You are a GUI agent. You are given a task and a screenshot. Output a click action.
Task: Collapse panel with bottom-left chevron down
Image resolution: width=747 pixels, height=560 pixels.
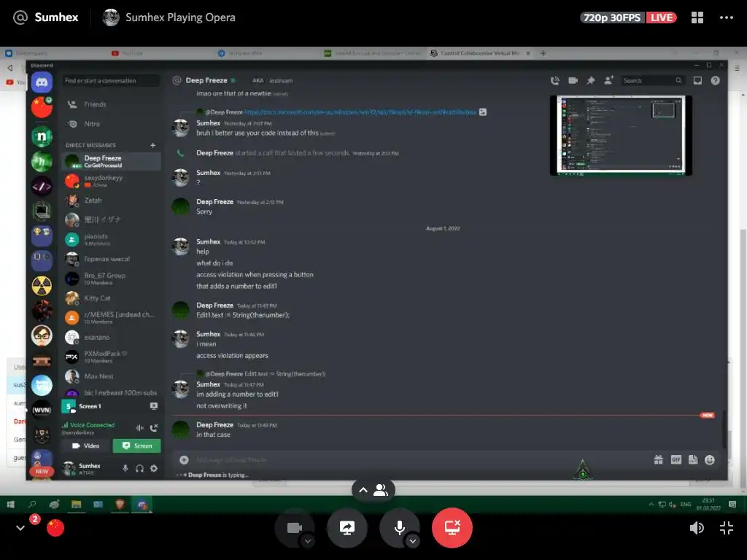pos(20,528)
